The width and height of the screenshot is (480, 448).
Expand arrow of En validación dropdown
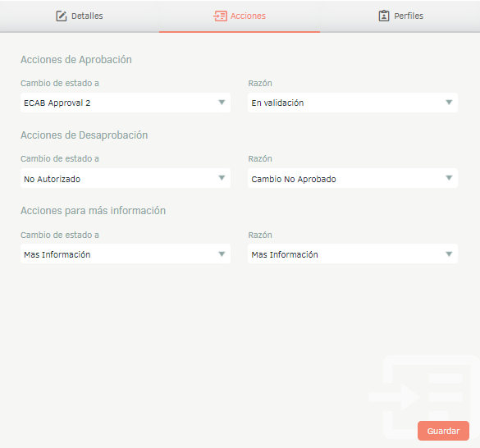(x=449, y=103)
